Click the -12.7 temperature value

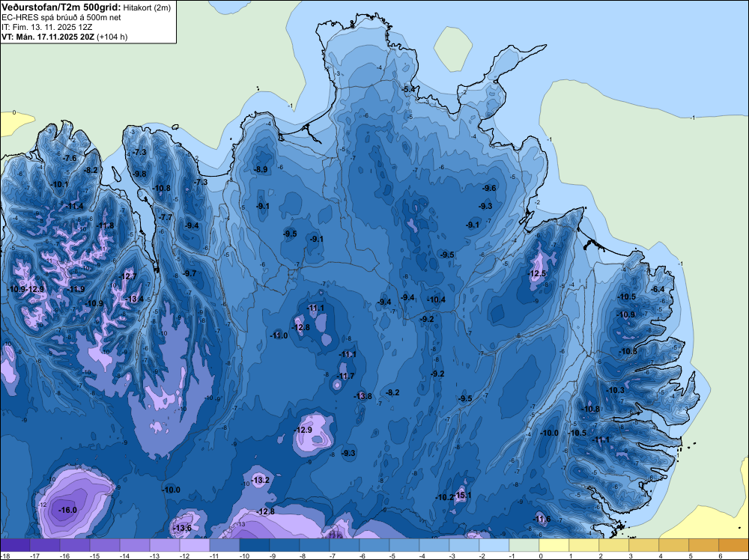[x=127, y=276]
